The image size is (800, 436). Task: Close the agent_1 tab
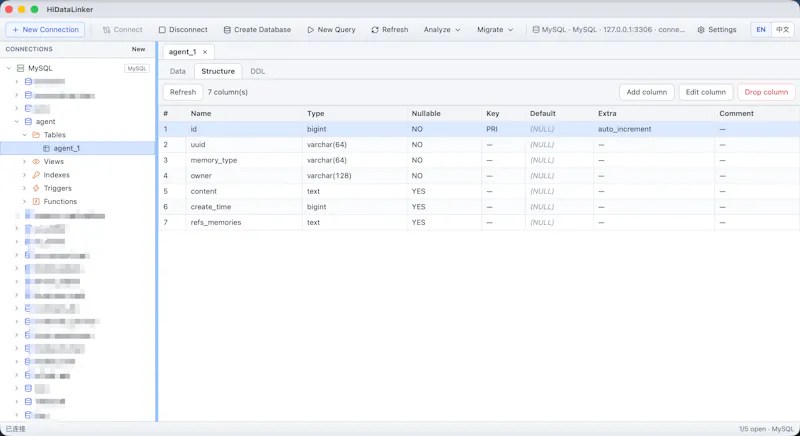pos(205,52)
